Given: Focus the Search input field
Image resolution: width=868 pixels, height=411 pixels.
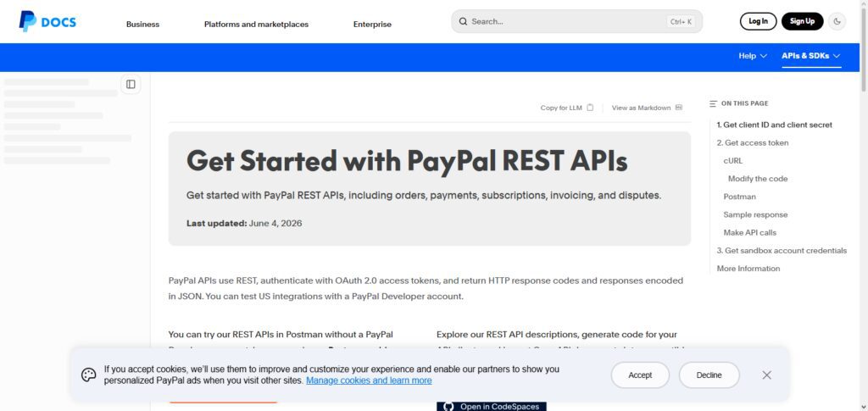Looking at the screenshot, I should click(x=576, y=21).
